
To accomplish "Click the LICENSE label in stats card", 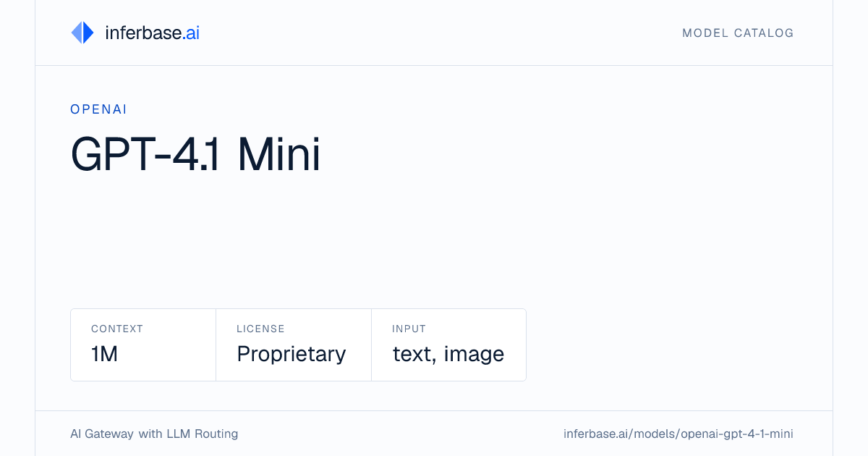I will pos(260,329).
